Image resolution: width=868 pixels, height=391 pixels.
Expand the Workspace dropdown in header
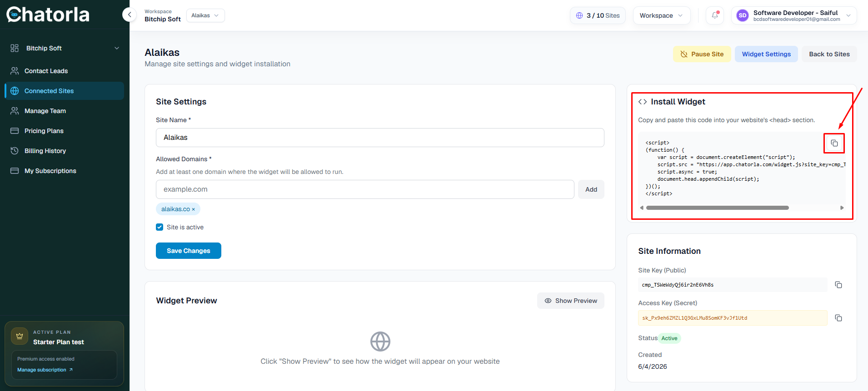[x=662, y=15]
